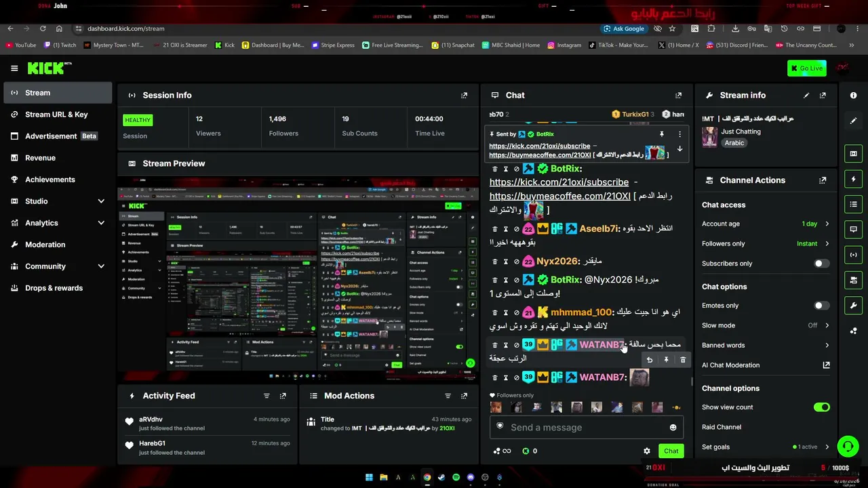Screen dimensions: 868x488
Task: Toggle Emotes only chat mode
Action: pyautogui.click(x=821, y=306)
